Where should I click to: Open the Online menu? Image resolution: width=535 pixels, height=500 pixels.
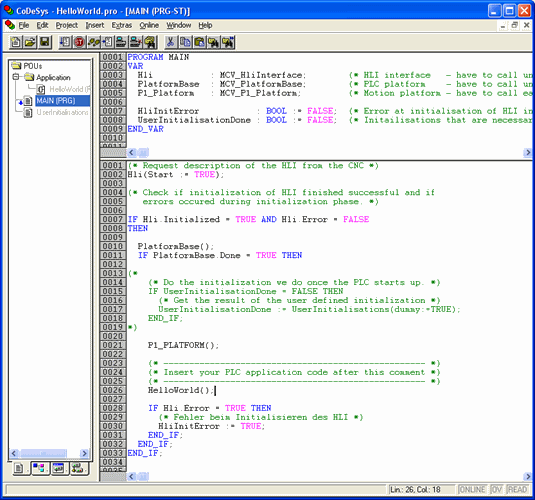point(149,25)
